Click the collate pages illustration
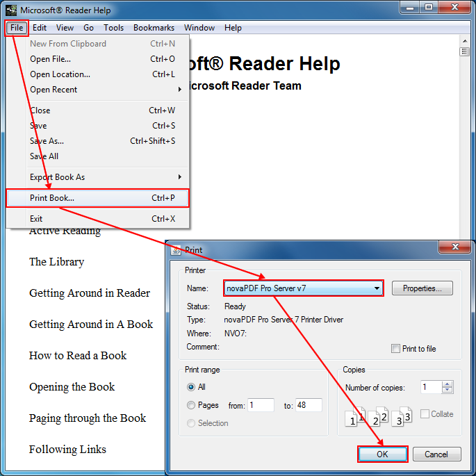The height and width of the screenshot is (476, 476). click(x=378, y=416)
